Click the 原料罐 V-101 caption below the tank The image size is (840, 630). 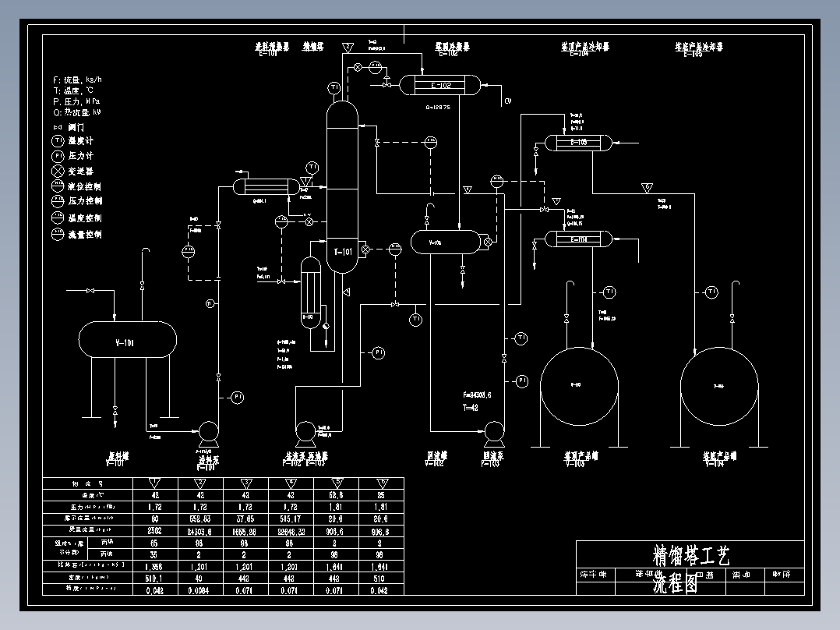tap(118, 459)
